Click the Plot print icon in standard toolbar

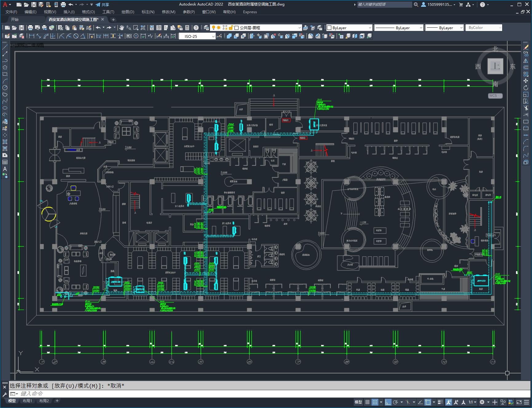(x=30, y=28)
